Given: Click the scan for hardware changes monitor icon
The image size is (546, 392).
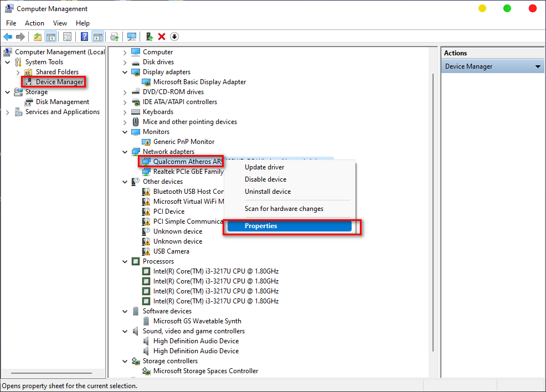Looking at the screenshot, I should (132, 37).
